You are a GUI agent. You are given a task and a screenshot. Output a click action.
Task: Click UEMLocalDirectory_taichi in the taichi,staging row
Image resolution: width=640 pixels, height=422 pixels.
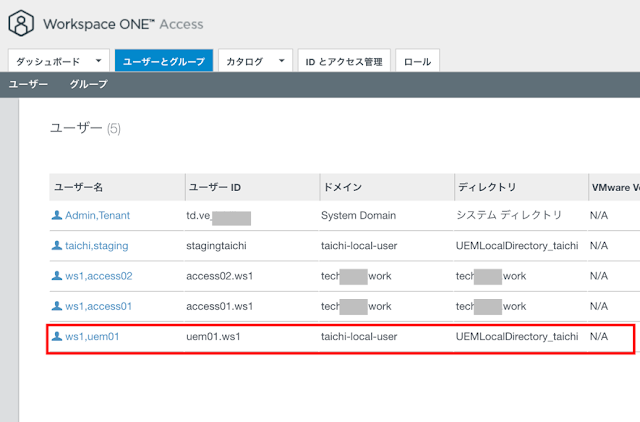(517, 245)
